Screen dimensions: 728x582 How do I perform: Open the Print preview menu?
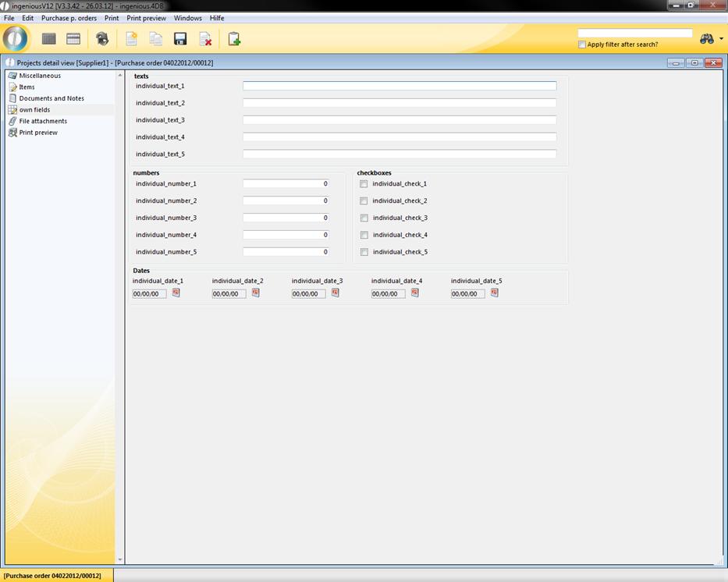coord(146,18)
